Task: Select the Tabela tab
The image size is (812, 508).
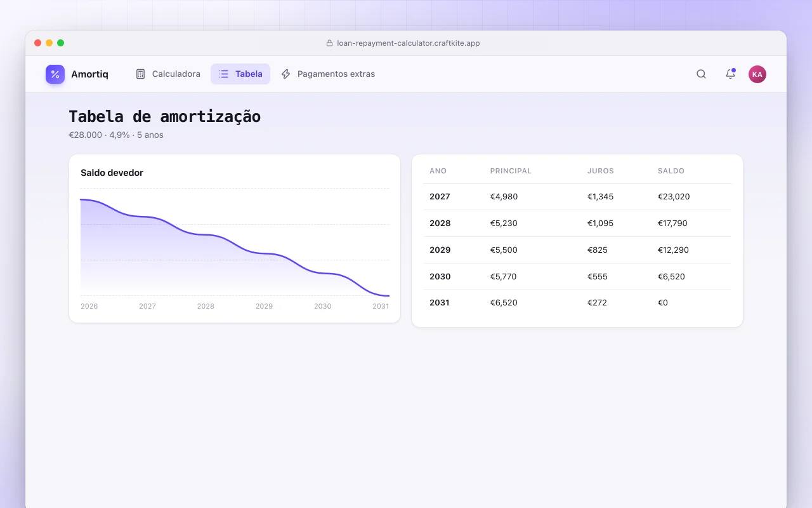Action: click(240, 74)
